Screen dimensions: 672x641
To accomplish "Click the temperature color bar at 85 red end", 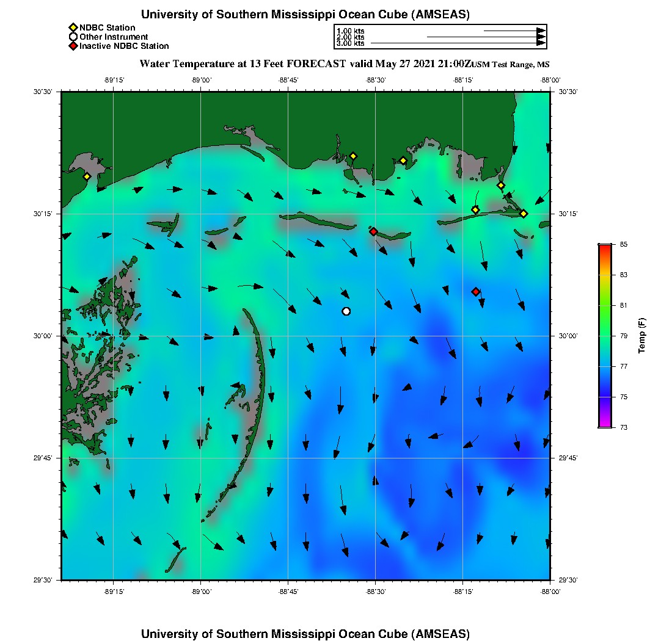I will (x=605, y=247).
